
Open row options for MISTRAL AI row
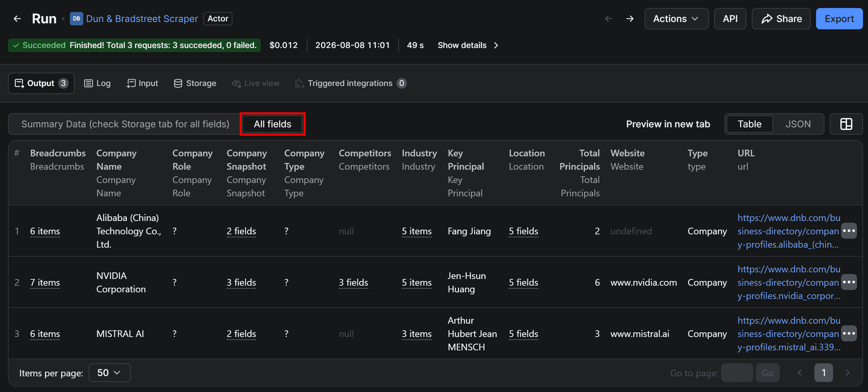coord(849,334)
